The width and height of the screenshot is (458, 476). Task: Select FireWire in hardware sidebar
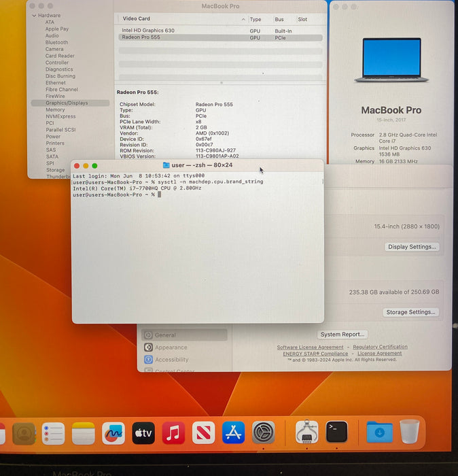coord(55,96)
